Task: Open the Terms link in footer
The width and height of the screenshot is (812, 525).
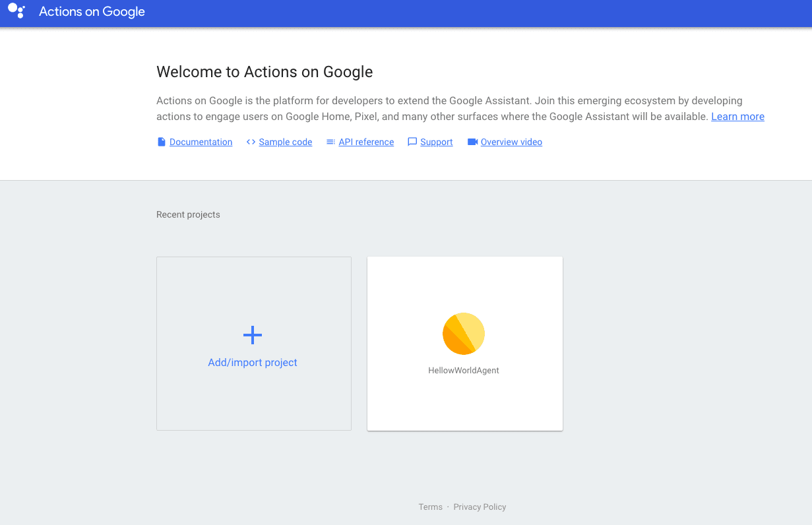Action: [430, 507]
